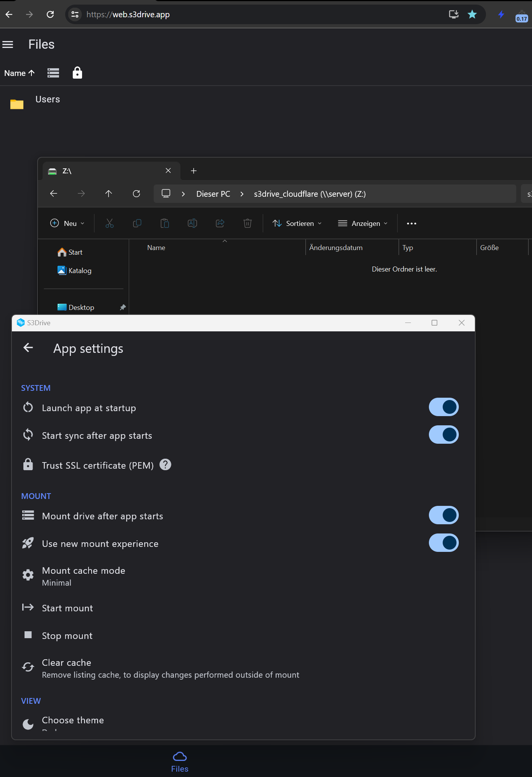Open the hamburger menu next to Files
Screen dimensions: 532x777
pyautogui.click(x=8, y=44)
